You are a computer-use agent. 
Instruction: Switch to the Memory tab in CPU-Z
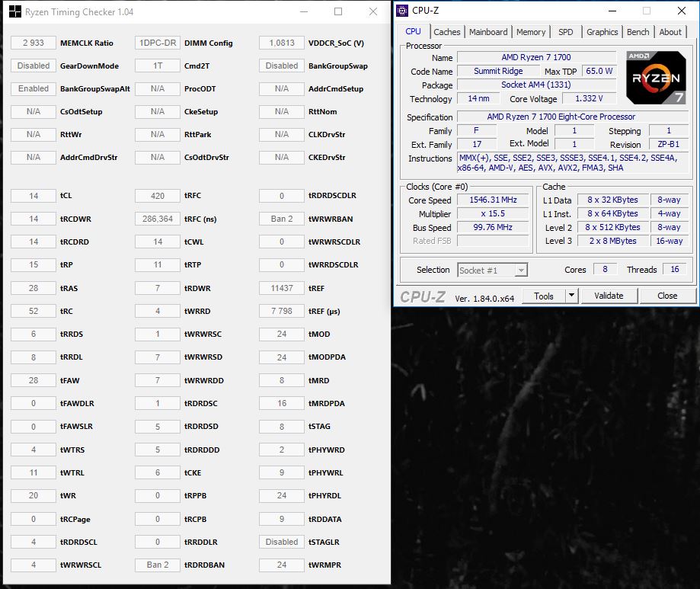(531, 32)
